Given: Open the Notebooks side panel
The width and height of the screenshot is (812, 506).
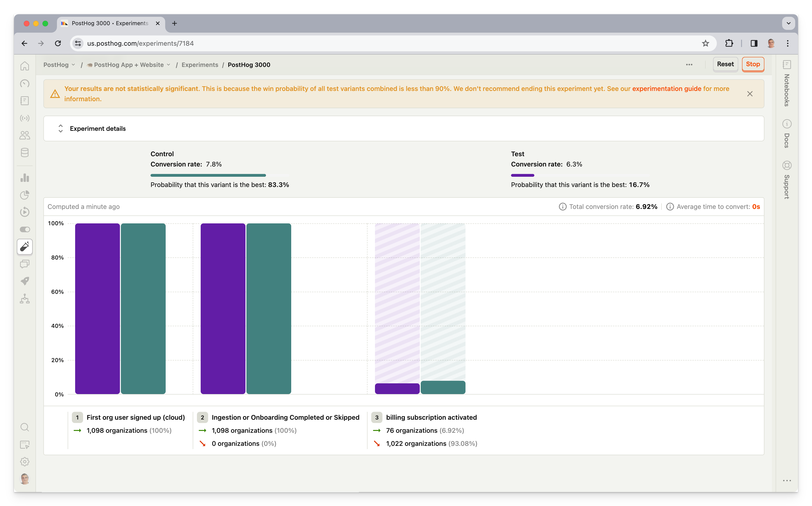Looking at the screenshot, I should point(787,84).
